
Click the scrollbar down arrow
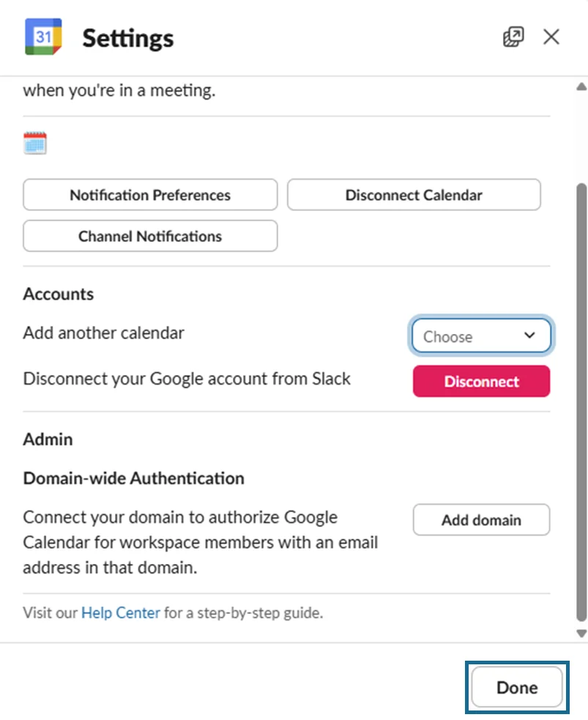pos(582,634)
